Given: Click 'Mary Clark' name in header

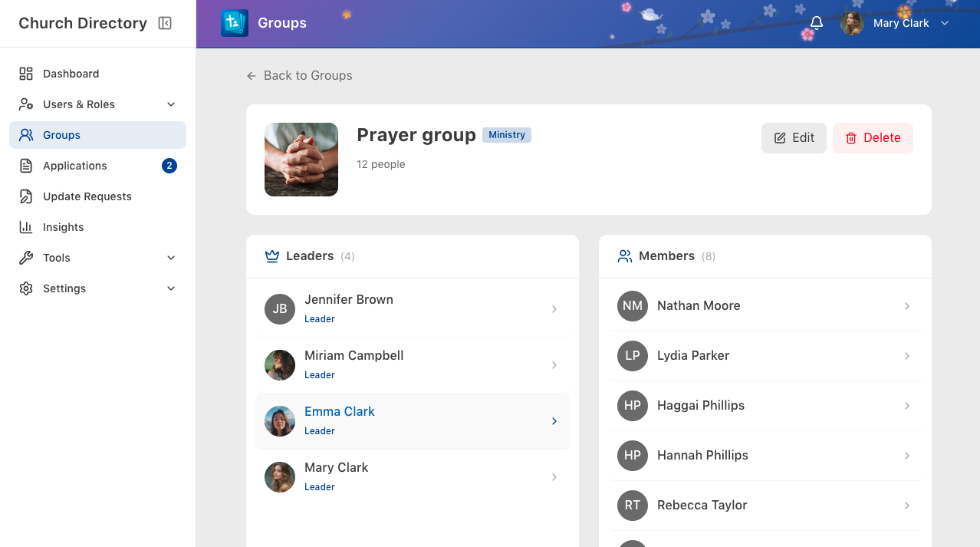Looking at the screenshot, I should [x=901, y=23].
